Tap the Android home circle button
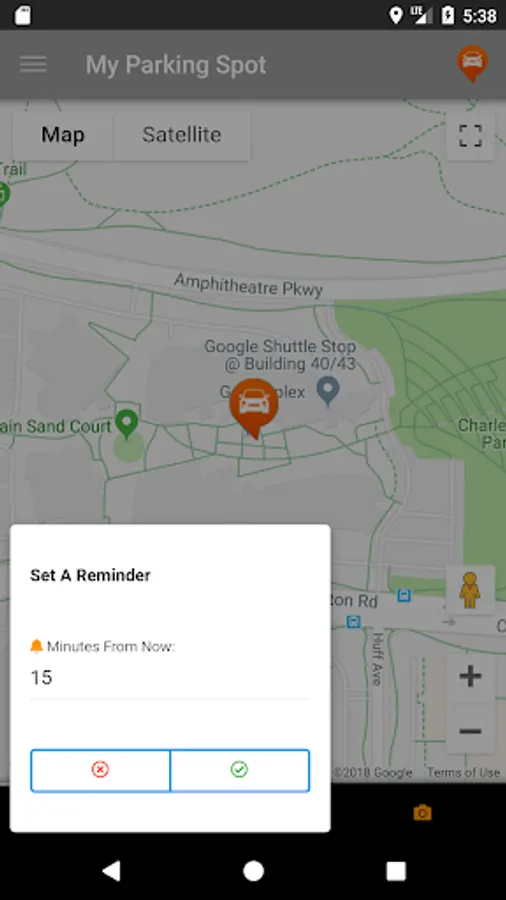Viewport: 506px width, 900px height. pyautogui.click(x=253, y=871)
